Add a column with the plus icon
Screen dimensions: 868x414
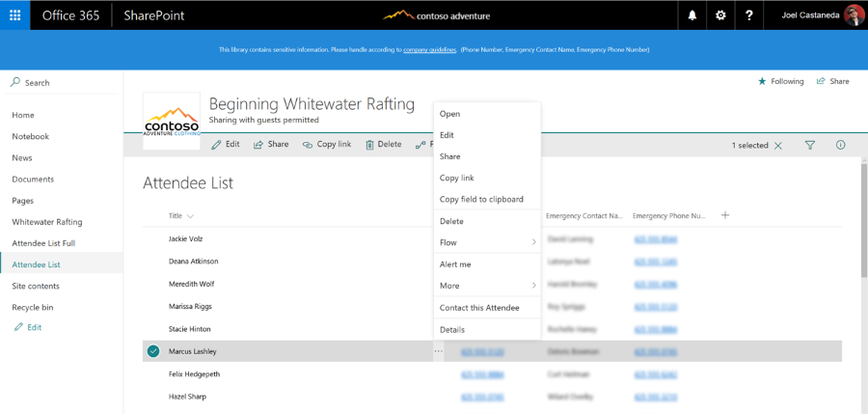(x=725, y=215)
